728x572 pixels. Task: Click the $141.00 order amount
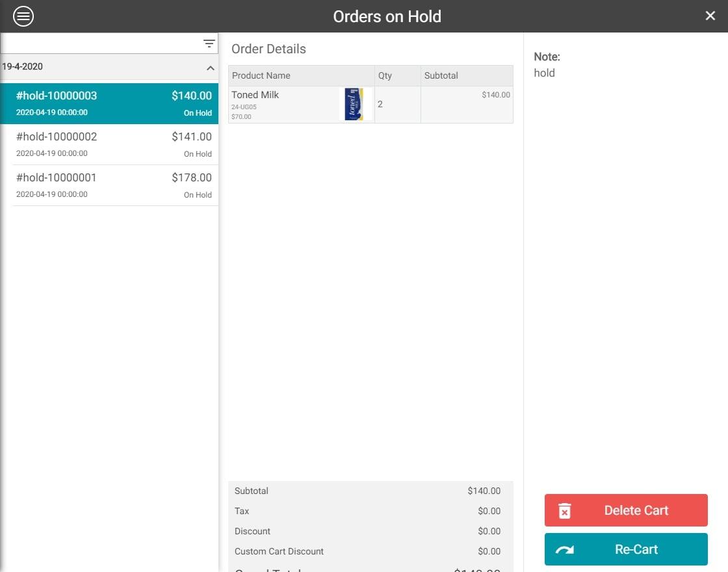point(192,136)
